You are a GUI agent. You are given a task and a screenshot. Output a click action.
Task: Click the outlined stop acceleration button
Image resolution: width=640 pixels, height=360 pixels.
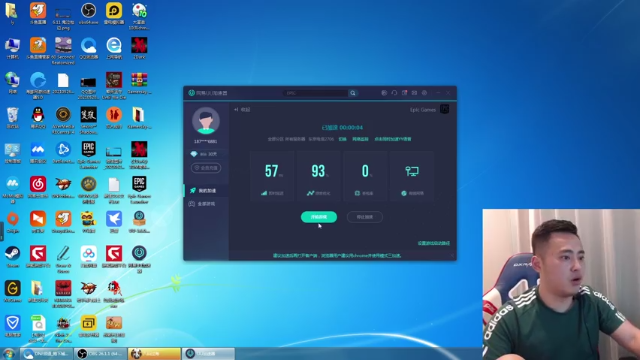(365, 217)
